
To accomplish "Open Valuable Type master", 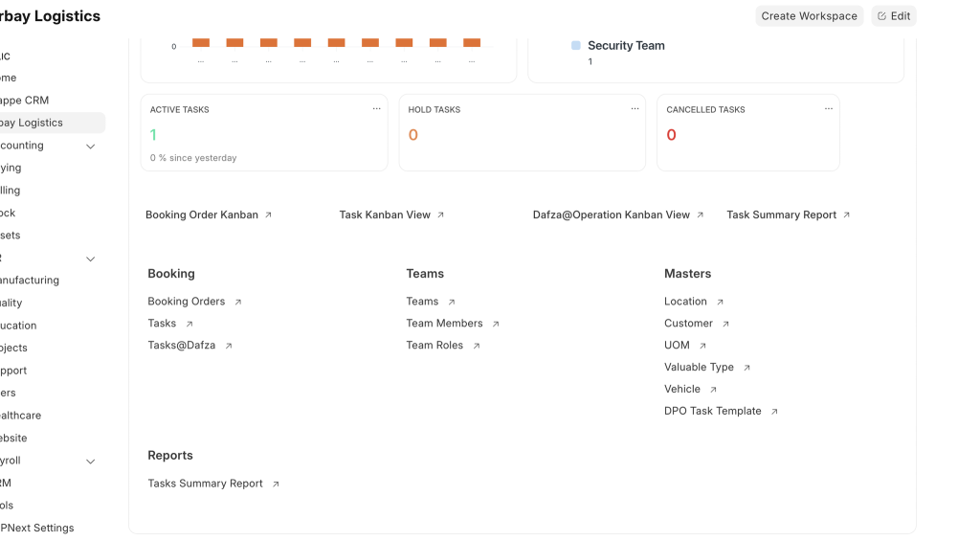I will [699, 367].
